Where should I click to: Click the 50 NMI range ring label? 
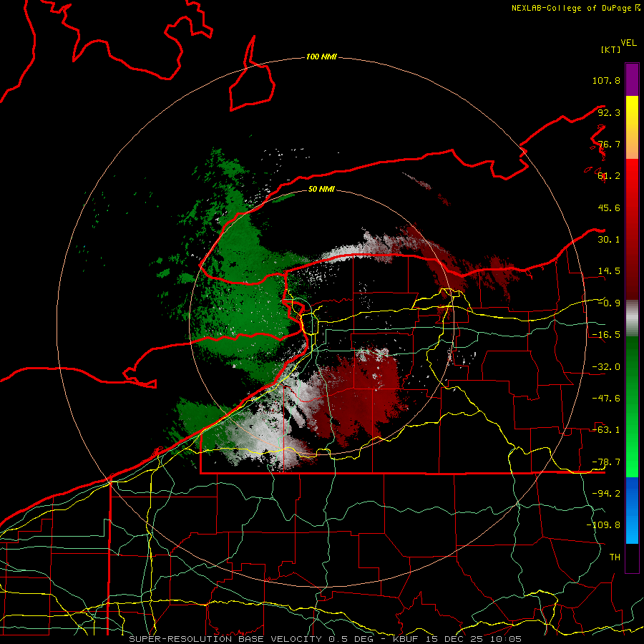(321, 190)
